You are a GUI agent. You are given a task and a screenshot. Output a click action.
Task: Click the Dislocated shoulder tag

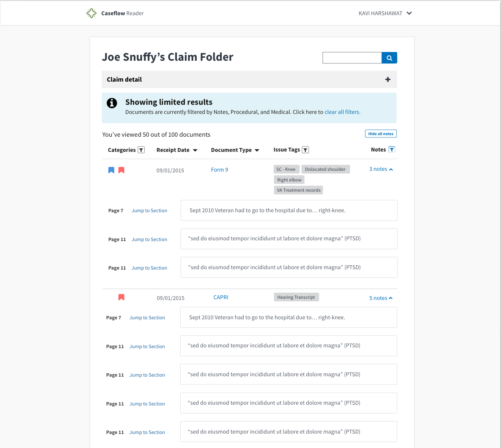click(325, 169)
